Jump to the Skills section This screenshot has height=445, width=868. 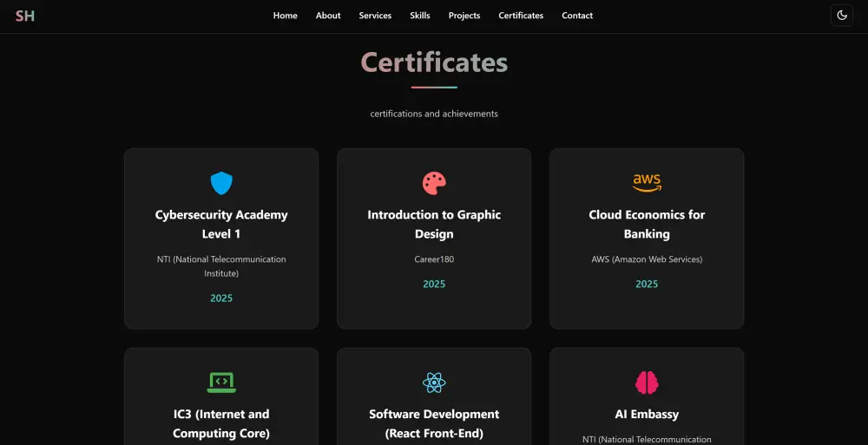419,16
